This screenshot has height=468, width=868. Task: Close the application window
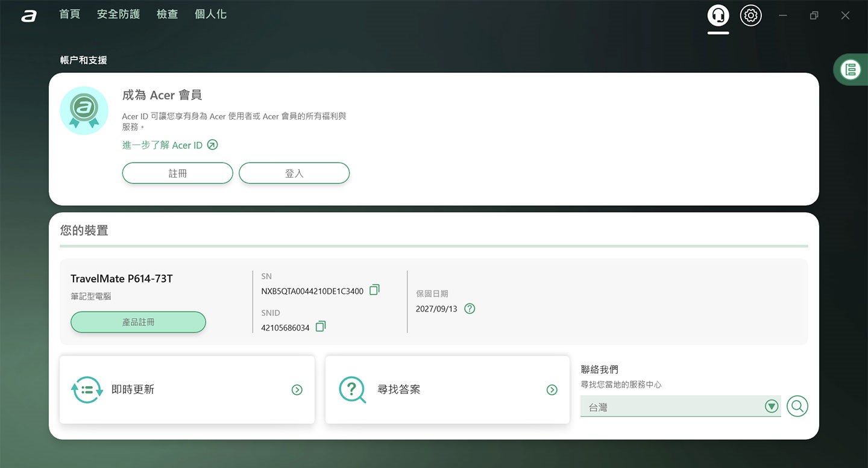pyautogui.click(x=845, y=16)
